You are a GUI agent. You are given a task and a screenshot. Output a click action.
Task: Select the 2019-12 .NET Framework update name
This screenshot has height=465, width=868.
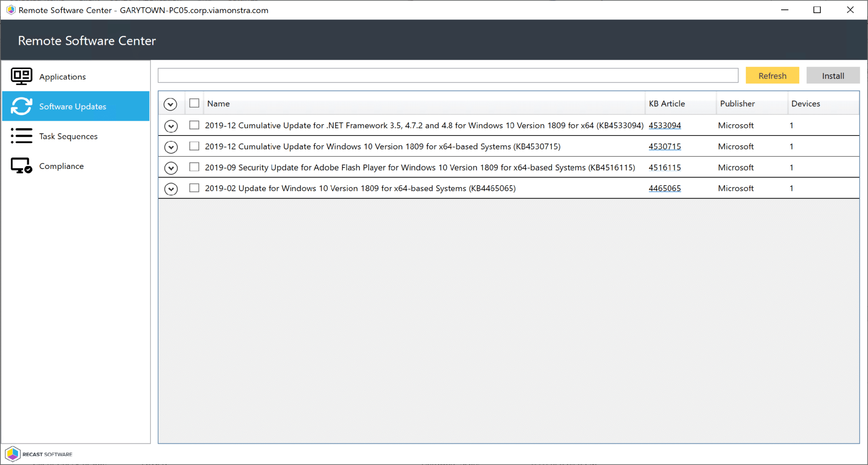tap(424, 125)
